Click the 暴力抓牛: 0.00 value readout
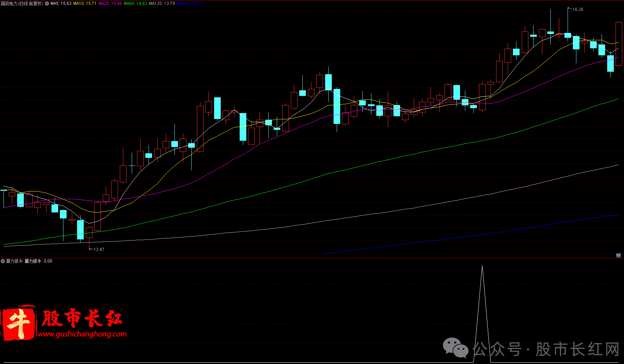 [38, 261]
